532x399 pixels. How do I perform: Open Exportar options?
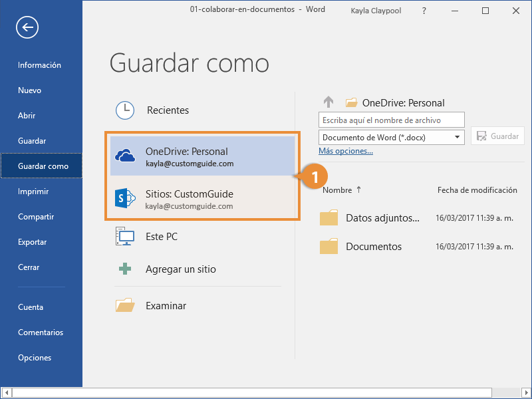(32, 242)
